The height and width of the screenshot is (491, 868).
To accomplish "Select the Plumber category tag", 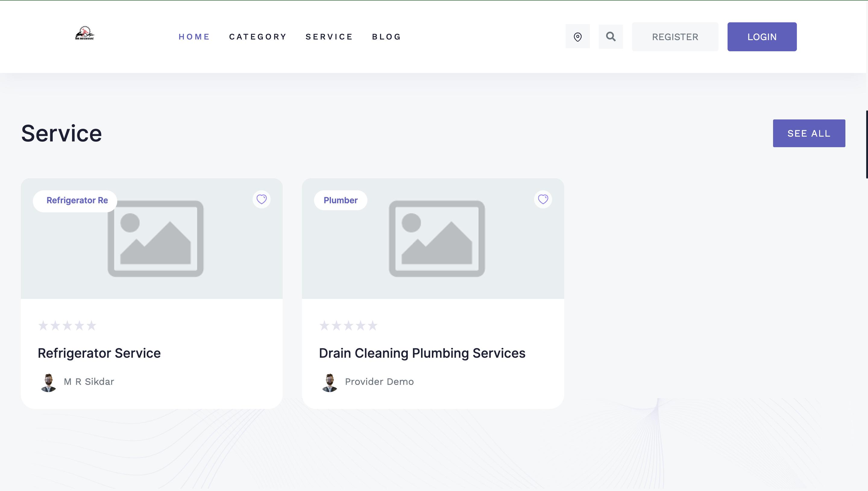I will (x=340, y=200).
